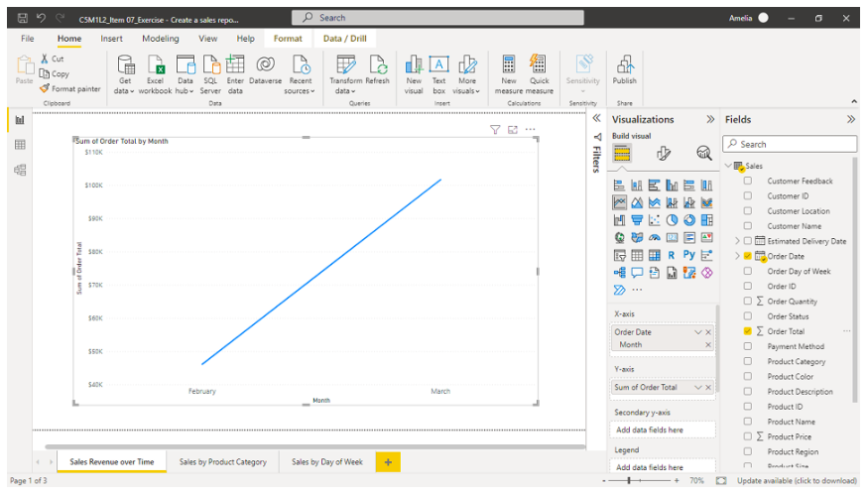This screenshot has width=868, height=494.
Task: Add a new report page
Action: coord(387,462)
